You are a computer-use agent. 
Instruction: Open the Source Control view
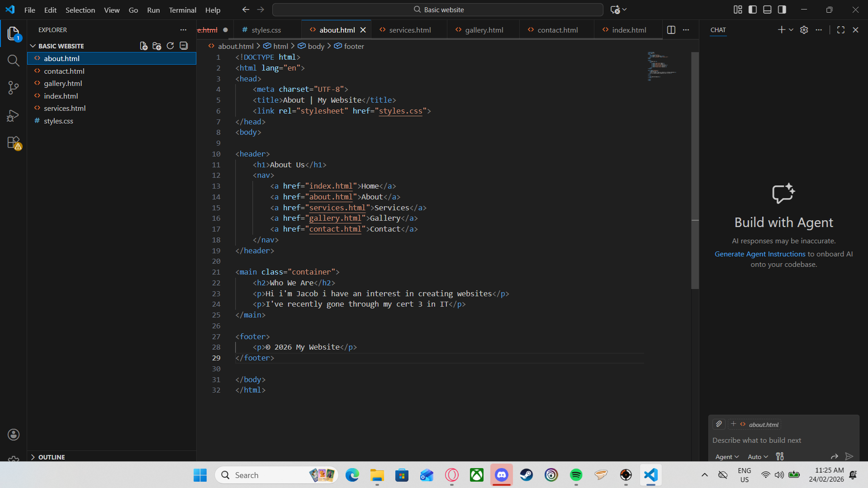coord(14,88)
